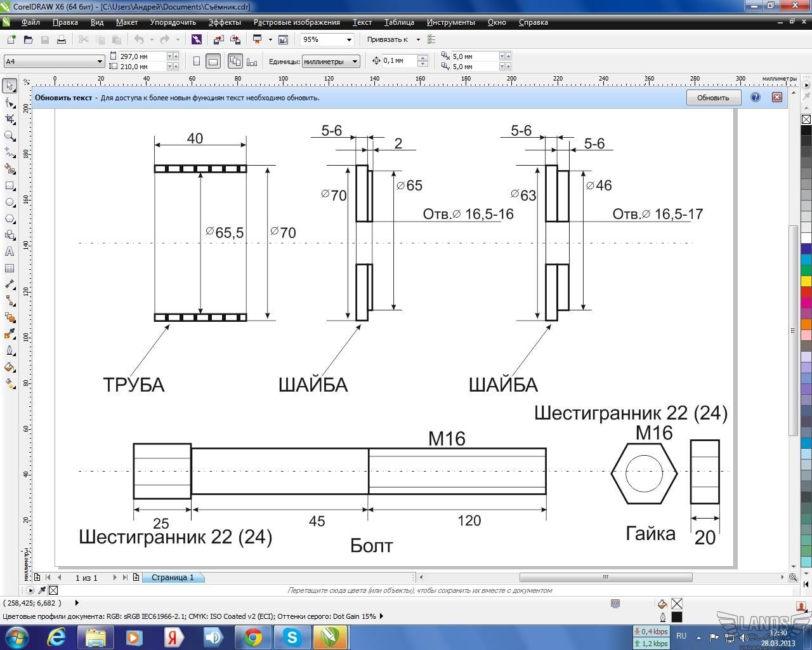Expand the A4 page size dropdown
812x650 pixels.
click(100, 62)
